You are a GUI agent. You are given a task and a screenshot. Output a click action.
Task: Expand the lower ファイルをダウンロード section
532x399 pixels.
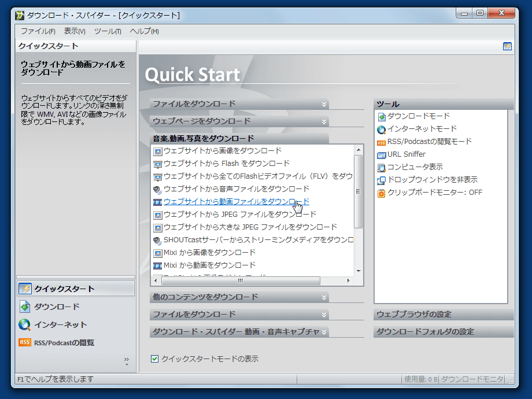click(239, 315)
